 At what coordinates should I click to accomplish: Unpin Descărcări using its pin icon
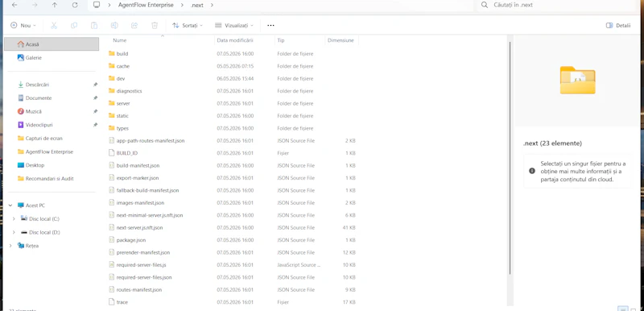click(95, 85)
